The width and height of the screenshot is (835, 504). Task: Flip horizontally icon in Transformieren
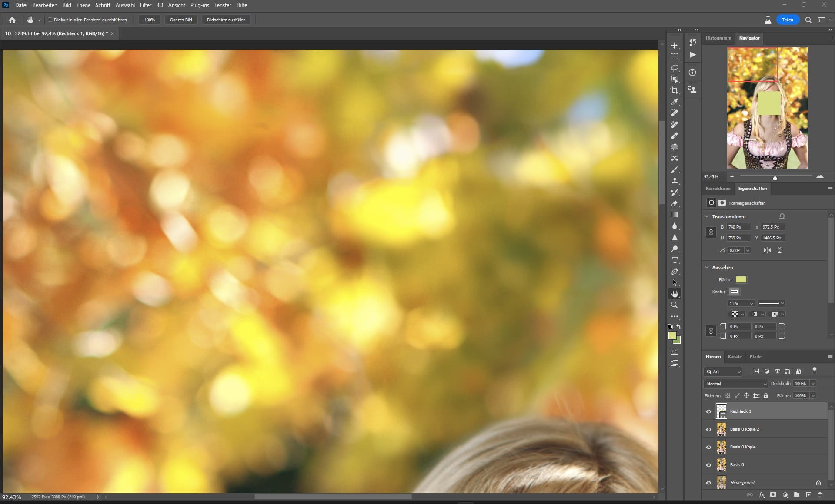[767, 250]
